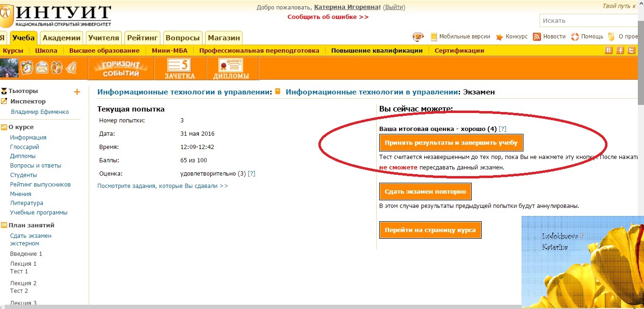Click the Twitter social icon
The height and width of the screenshot is (309, 644).
click(631, 51)
